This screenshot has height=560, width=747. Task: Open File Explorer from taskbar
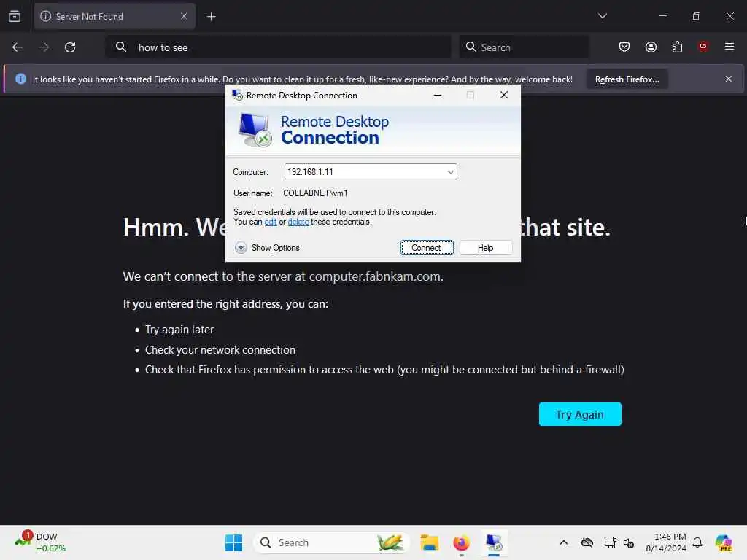429,542
